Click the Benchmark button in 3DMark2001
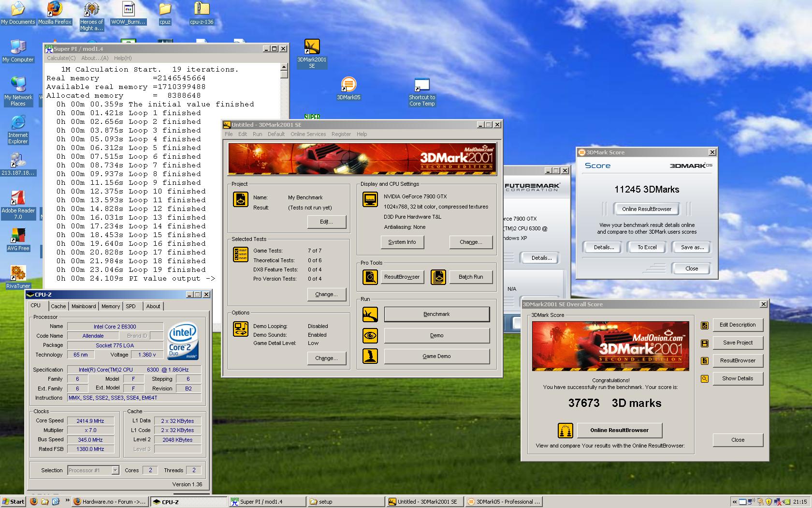 [x=436, y=314]
